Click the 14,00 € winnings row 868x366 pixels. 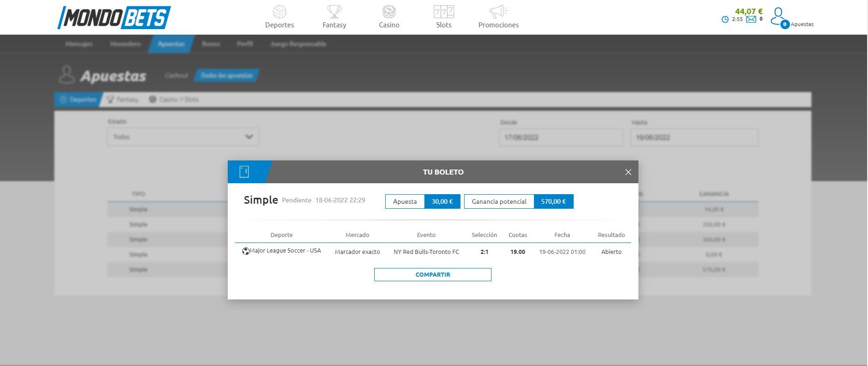click(x=714, y=209)
